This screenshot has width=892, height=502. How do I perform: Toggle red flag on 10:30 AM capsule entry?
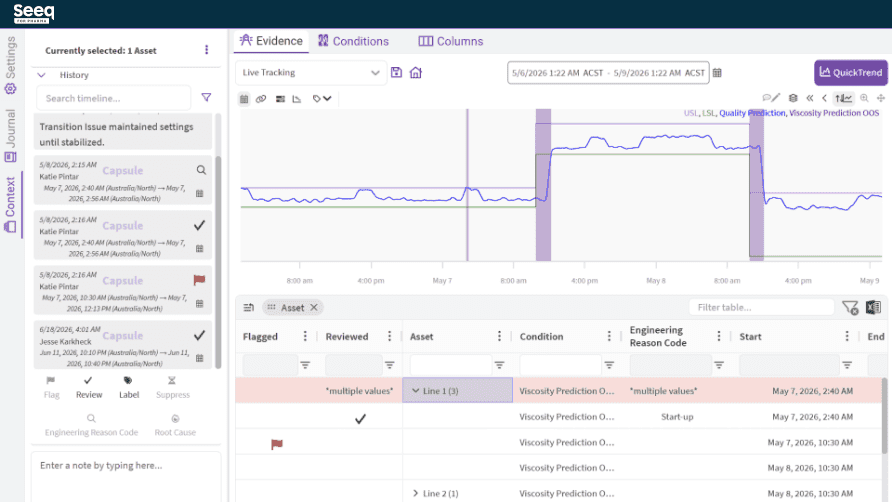[199, 280]
